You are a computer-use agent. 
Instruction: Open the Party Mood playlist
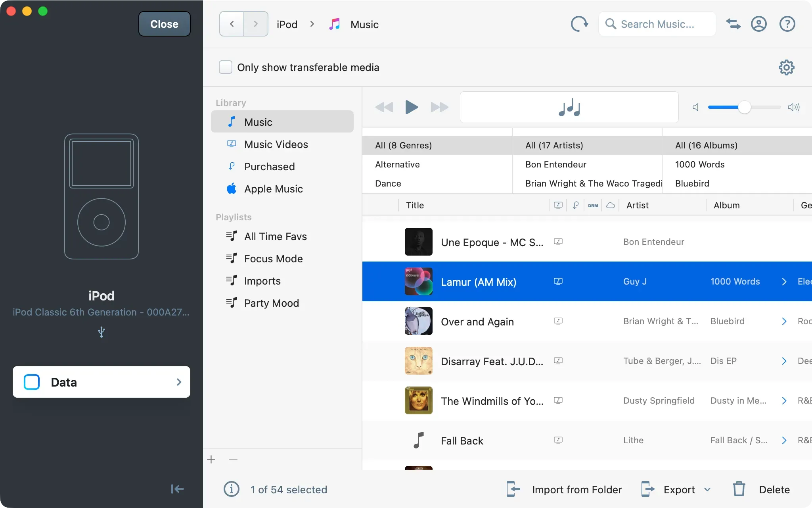point(282,303)
